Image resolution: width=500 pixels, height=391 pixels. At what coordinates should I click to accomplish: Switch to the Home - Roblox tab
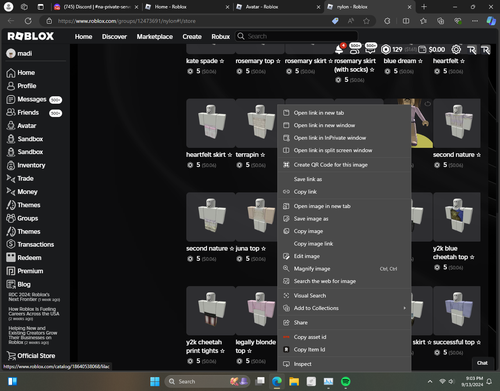coord(187,7)
